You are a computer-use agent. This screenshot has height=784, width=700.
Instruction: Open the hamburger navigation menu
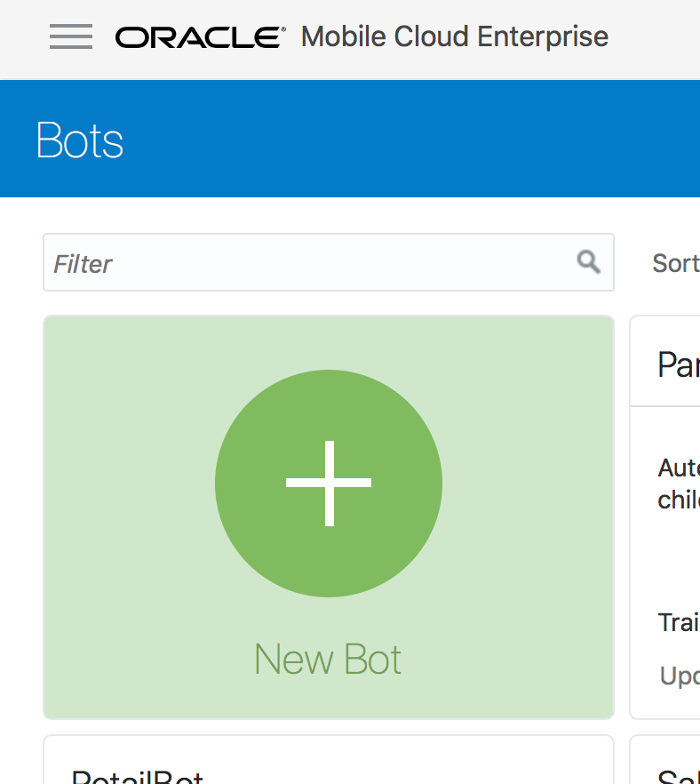(71, 36)
